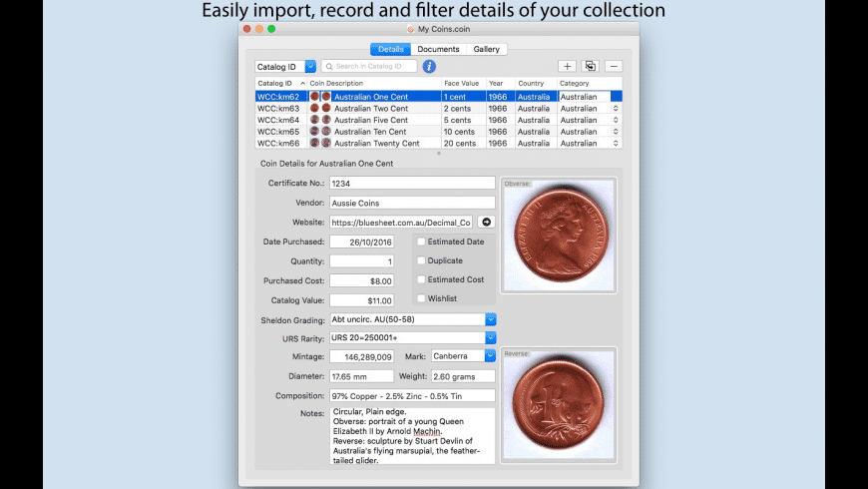Click the Diameter field
This screenshot has width=868, height=489.
361,376
